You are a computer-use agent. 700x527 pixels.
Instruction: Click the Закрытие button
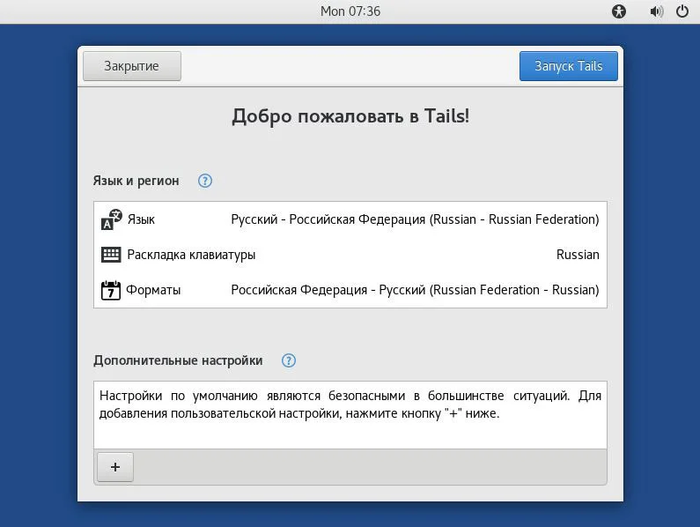(x=132, y=66)
